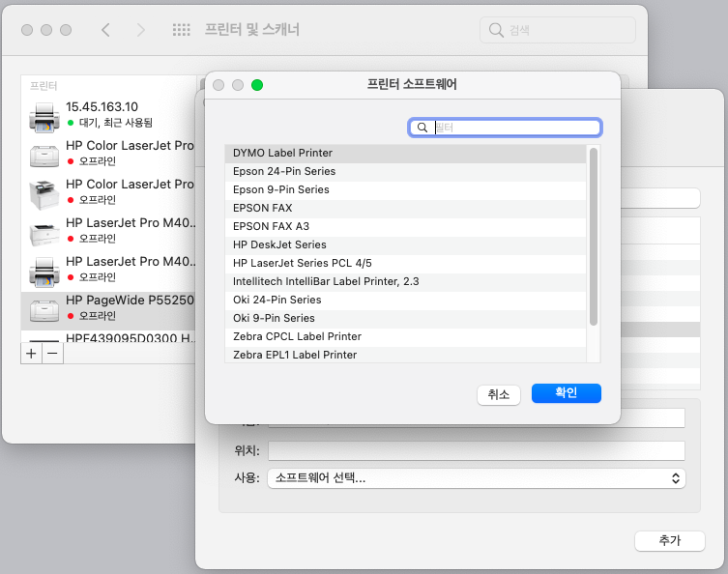728x574 pixels.
Task: Select Zebra CPCL Label Printer
Action: (405, 337)
